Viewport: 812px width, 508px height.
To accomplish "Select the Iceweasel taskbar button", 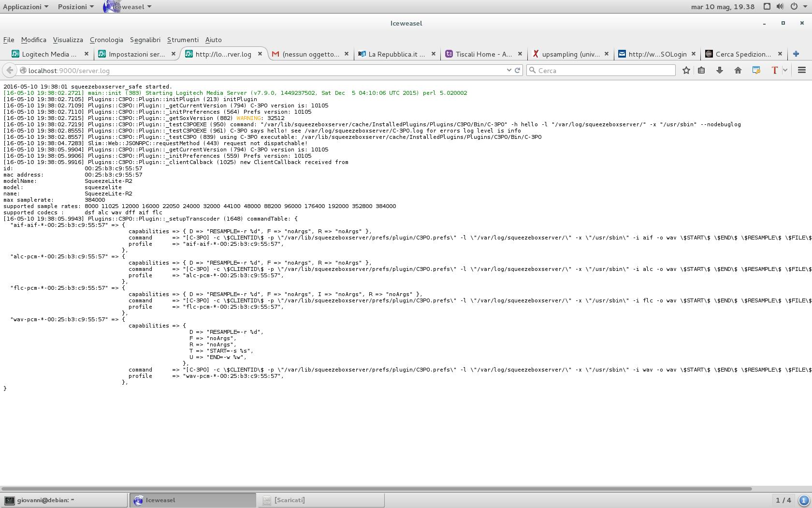I will pos(192,500).
